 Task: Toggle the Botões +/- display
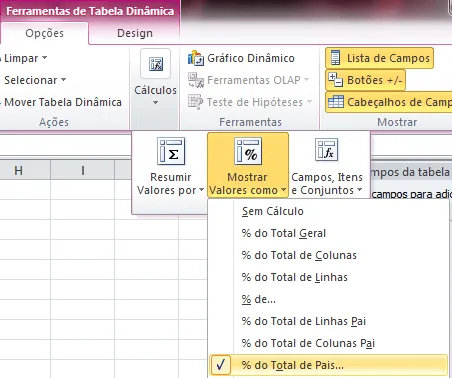click(365, 80)
